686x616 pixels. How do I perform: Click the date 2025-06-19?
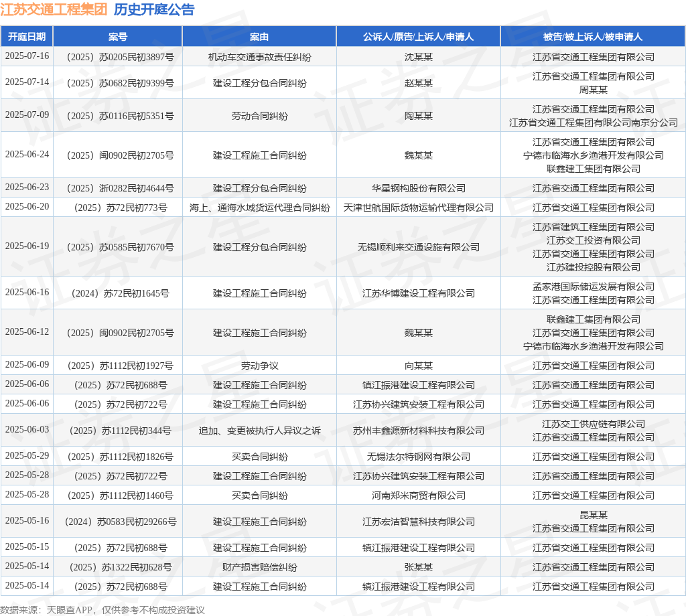point(27,246)
